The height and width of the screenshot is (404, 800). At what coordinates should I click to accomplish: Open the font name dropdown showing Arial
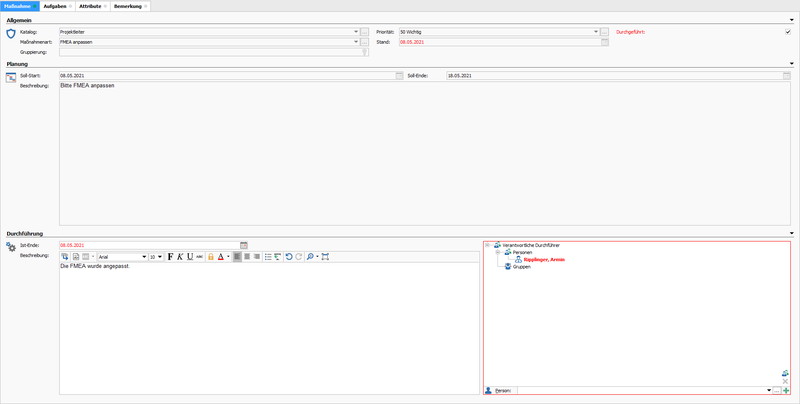tap(144, 257)
